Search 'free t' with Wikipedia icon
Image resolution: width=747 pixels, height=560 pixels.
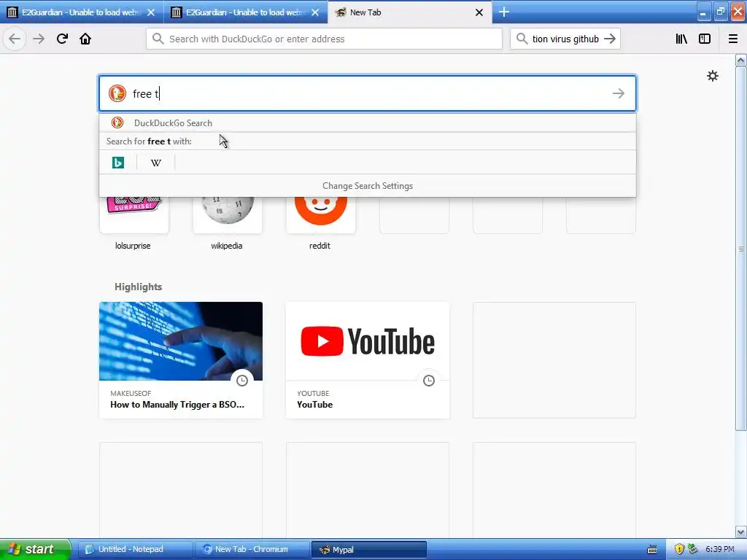(x=156, y=163)
